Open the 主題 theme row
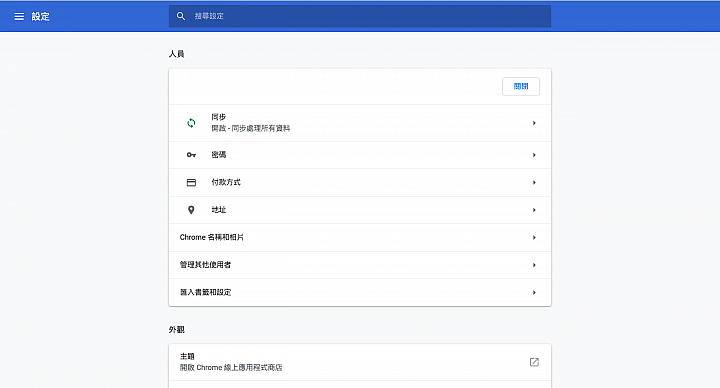The height and width of the screenshot is (388, 720). tap(360, 362)
